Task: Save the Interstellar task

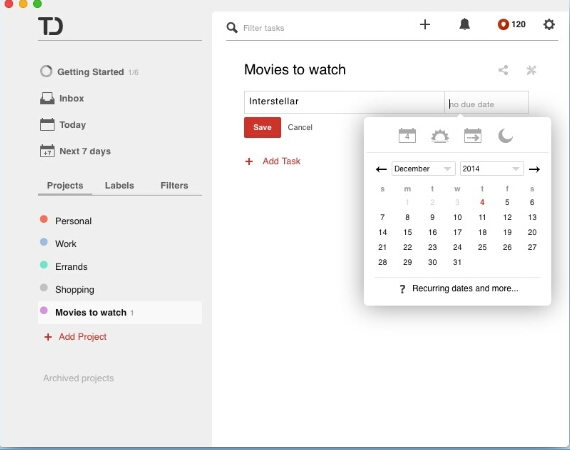Action: pyautogui.click(x=262, y=127)
